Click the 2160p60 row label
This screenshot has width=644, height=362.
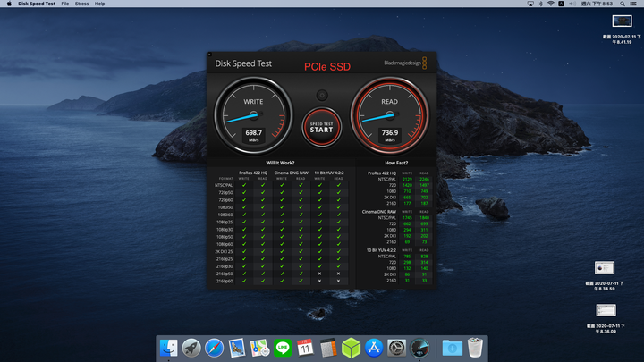tap(225, 282)
